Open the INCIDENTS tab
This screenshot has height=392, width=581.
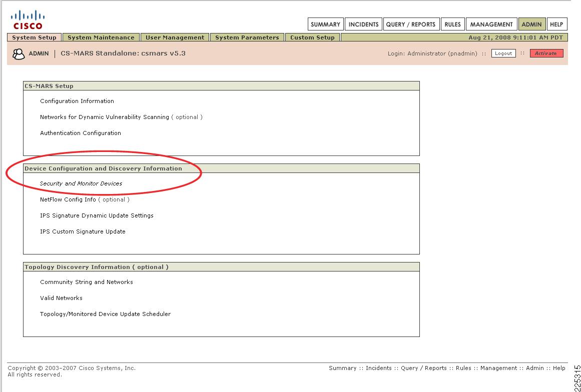click(363, 24)
